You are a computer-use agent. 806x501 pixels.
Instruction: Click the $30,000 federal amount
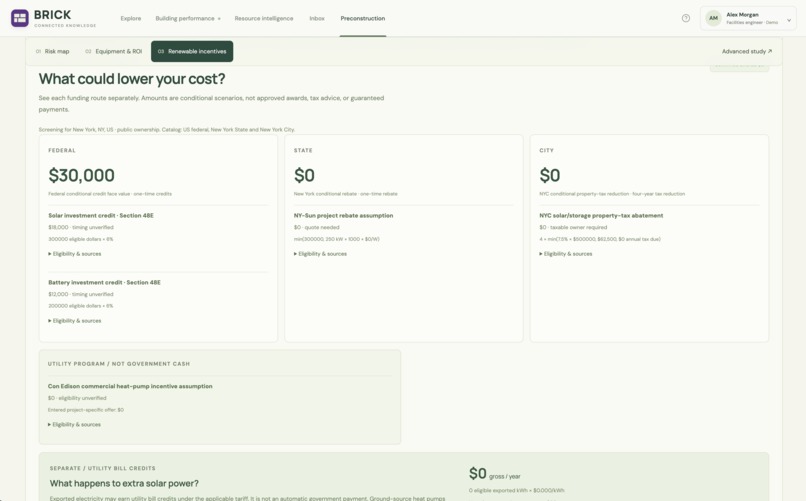(x=81, y=175)
